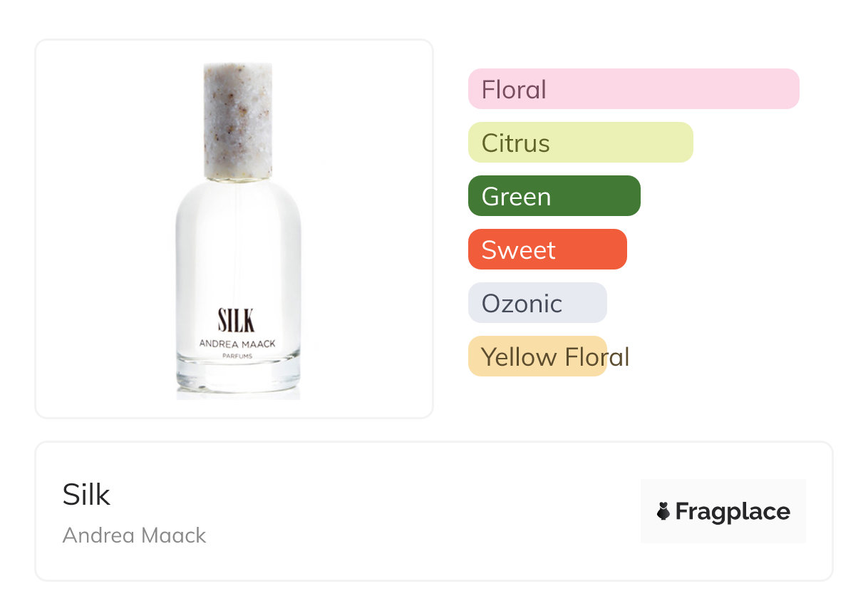Select the dark Green accord bar

(554, 196)
